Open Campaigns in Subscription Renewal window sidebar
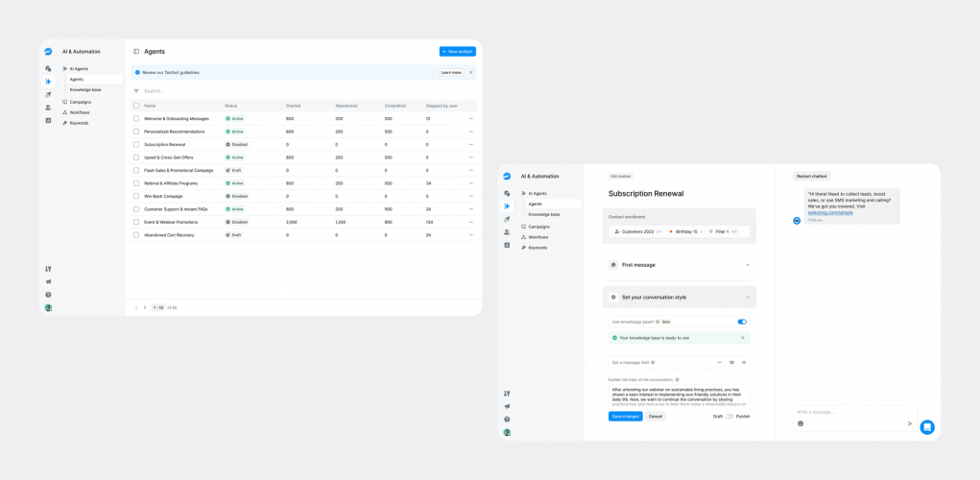The image size is (980, 480). pyautogui.click(x=536, y=227)
